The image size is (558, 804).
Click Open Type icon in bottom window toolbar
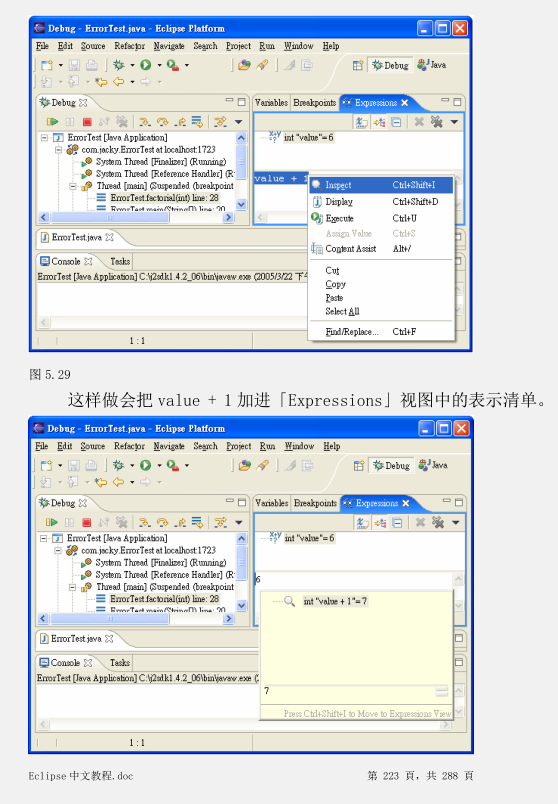pyautogui.click(x=245, y=466)
